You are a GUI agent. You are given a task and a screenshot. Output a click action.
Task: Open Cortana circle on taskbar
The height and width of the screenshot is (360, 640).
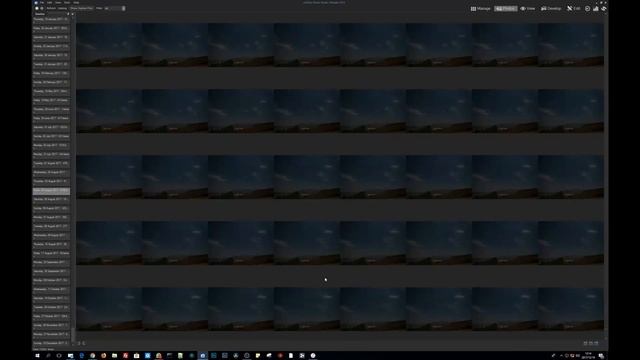coord(59,356)
